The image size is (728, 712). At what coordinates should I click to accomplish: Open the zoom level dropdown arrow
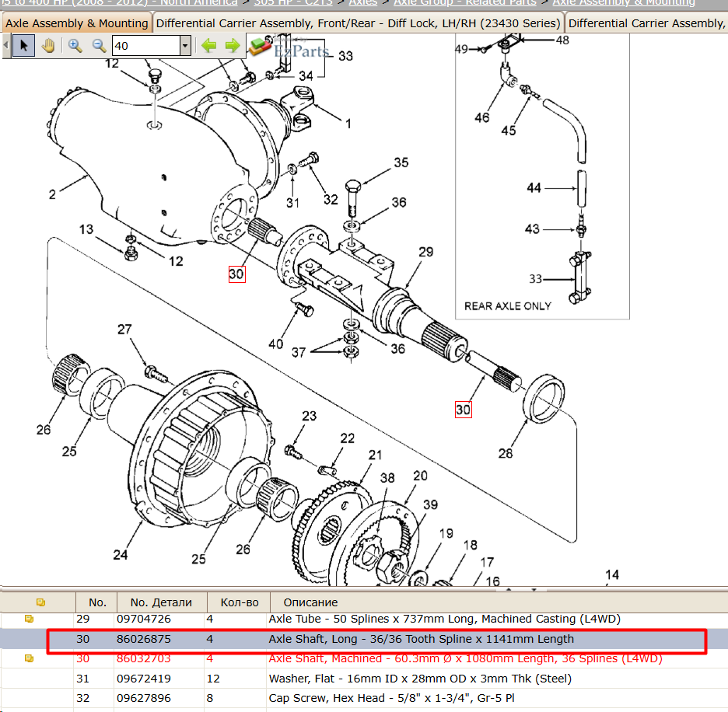click(x=185, y=46)
